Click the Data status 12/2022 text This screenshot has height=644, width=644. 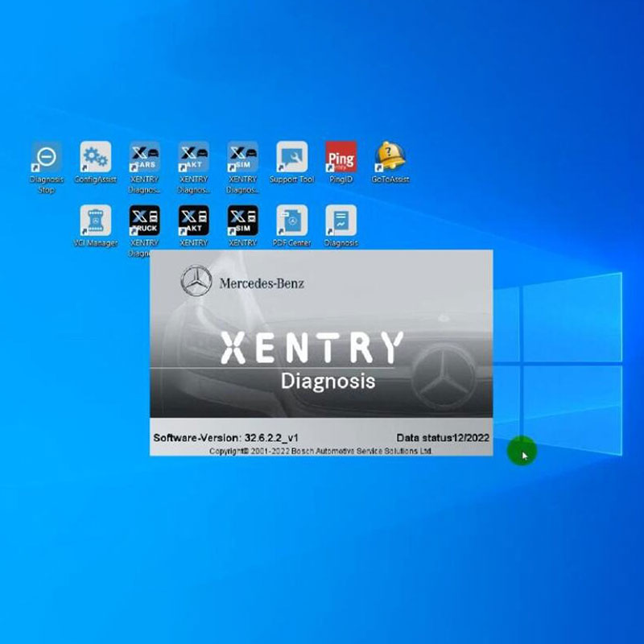tap(443, 438)
